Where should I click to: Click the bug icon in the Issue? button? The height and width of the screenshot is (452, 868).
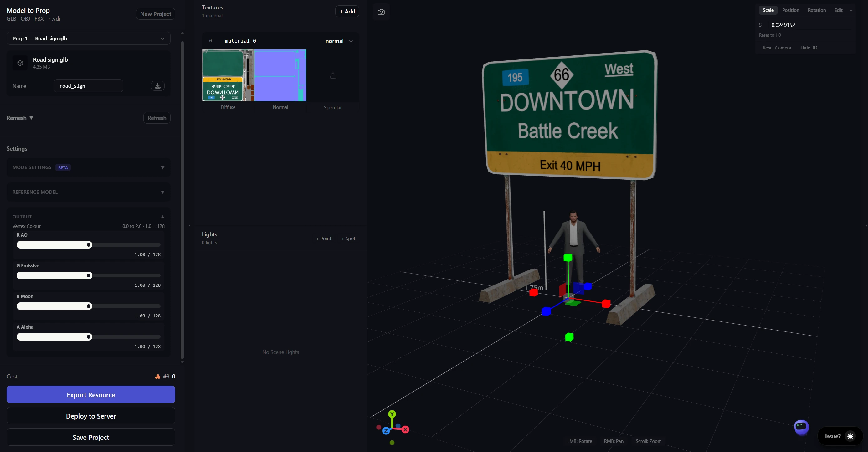pos(850,436)
